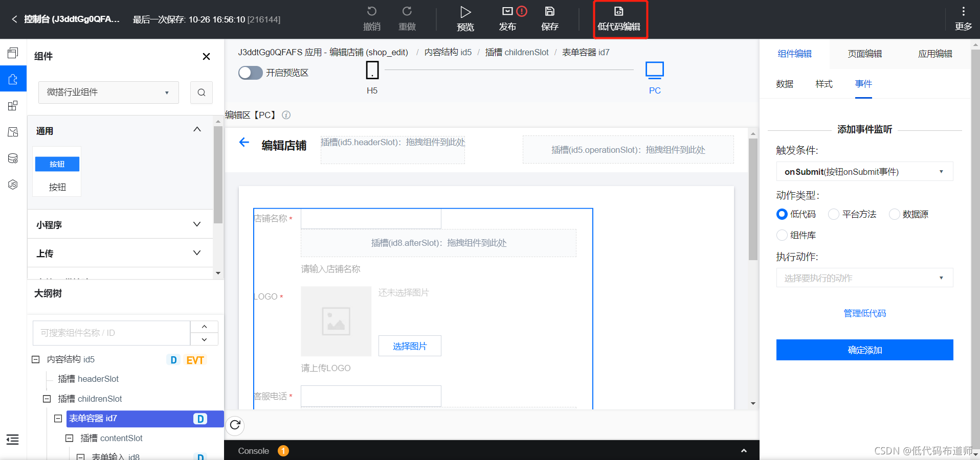980x460 pixels.
Task: Open the data source database sidebar icon
Action: pos(13,158)
